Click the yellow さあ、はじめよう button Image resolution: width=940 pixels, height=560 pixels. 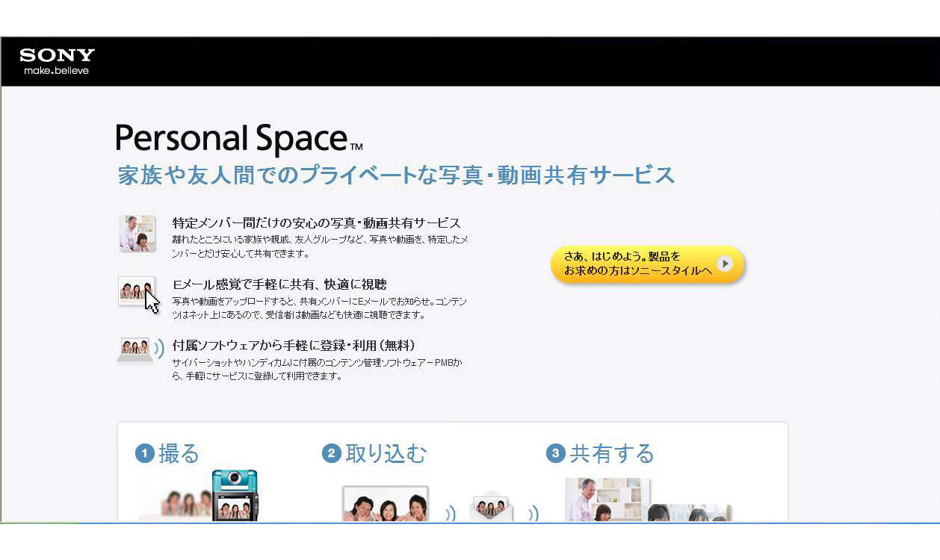(x=647, y=264)
